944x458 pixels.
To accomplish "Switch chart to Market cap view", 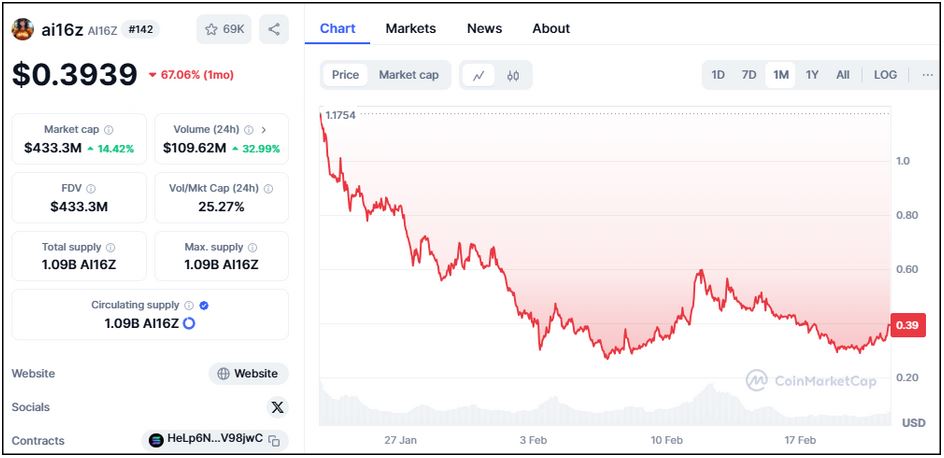I will (408, 75).
